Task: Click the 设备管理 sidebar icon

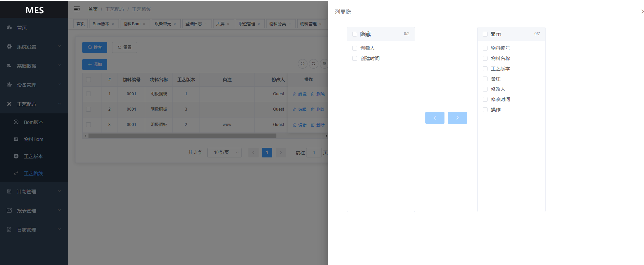Action: point(9,85)
